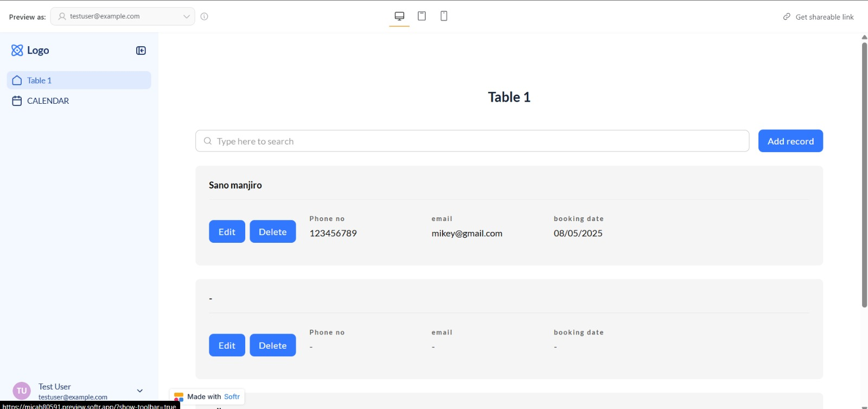Screen dimensions: 868x409
Task: Click the Table 1 page heading
Action: coord(509,97)
